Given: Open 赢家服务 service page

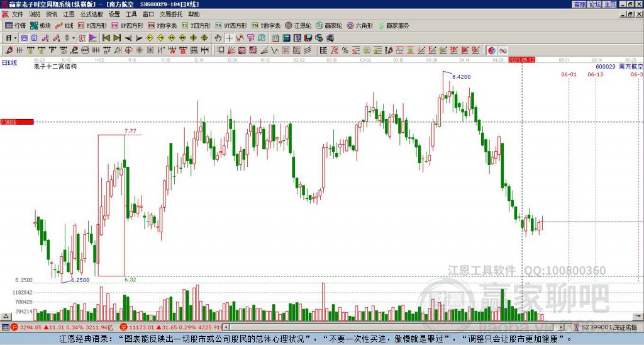Looking at the screenshot, I should pyautogui.click(x=394, y=25).
